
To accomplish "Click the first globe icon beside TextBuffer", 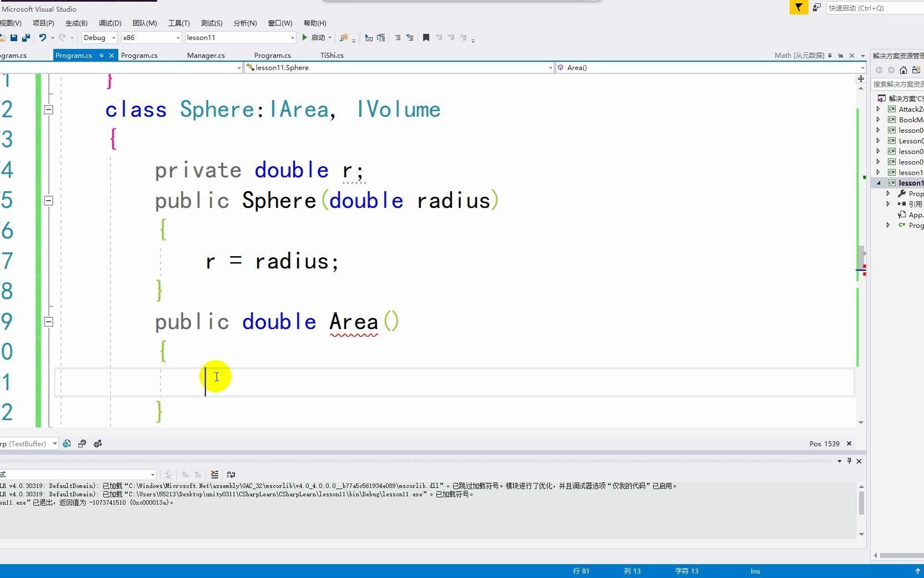I will click(67, 444).
